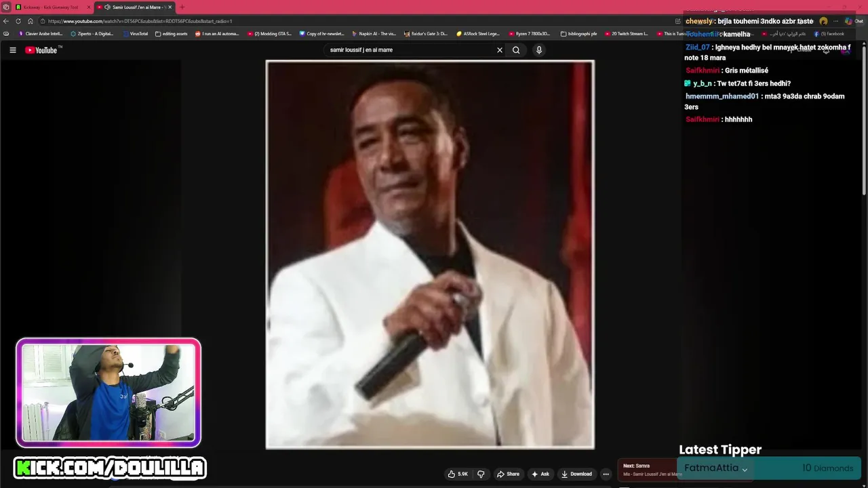This screenshot has height=488, width=868.
Task: Open Ryzen 7 7800x3D bookmark
Action: click(x=530, y=33)
